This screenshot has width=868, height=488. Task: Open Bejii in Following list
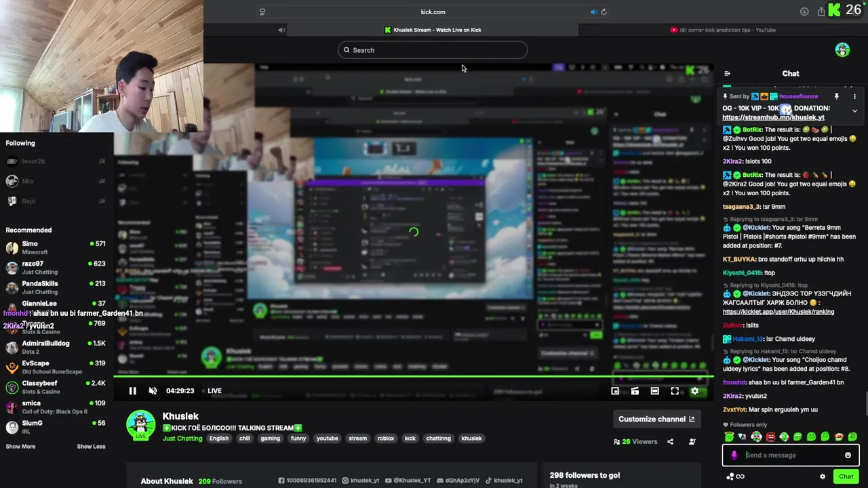click(x=56, y=201)
